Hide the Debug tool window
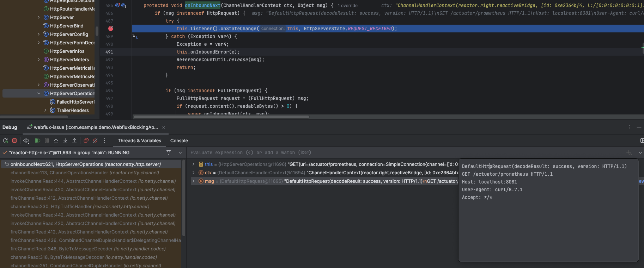The width and height of the screenshot is (644, 268). tap(639, 127)
